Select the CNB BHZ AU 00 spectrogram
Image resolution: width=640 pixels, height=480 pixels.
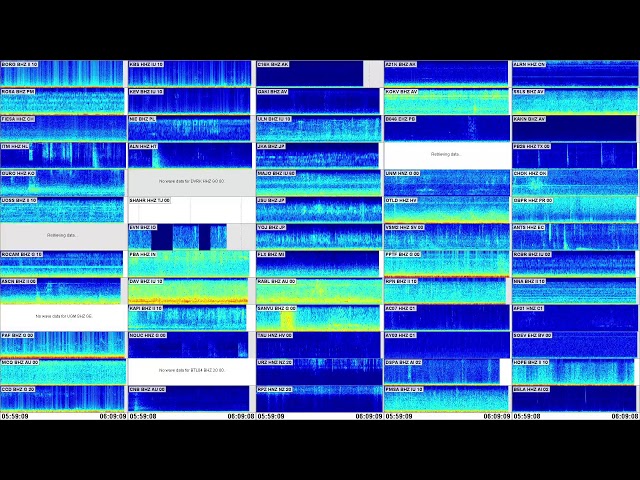tap(189, 399)
